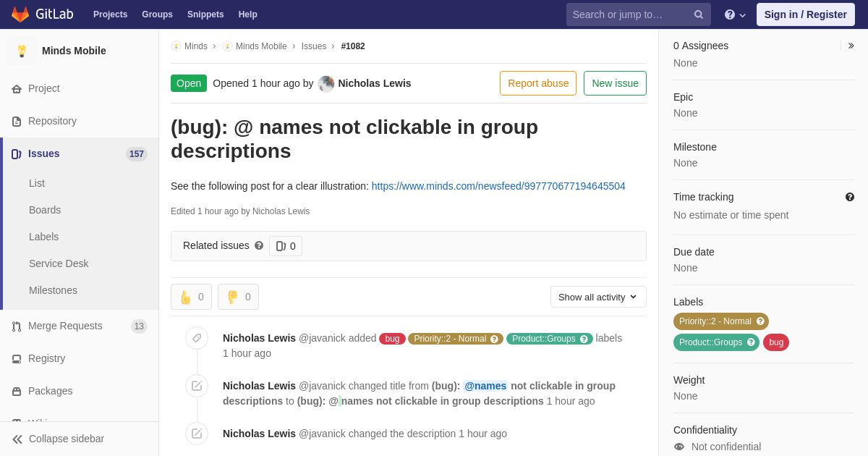This screenshot has width=868, height=456.
Task: Click the New issue button
Action: [615, 83]
